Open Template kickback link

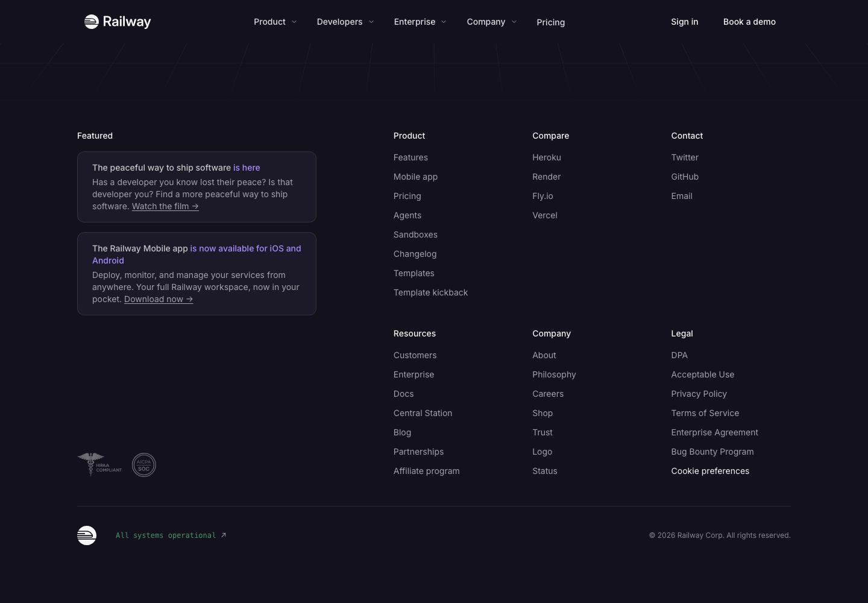point(430,292)
